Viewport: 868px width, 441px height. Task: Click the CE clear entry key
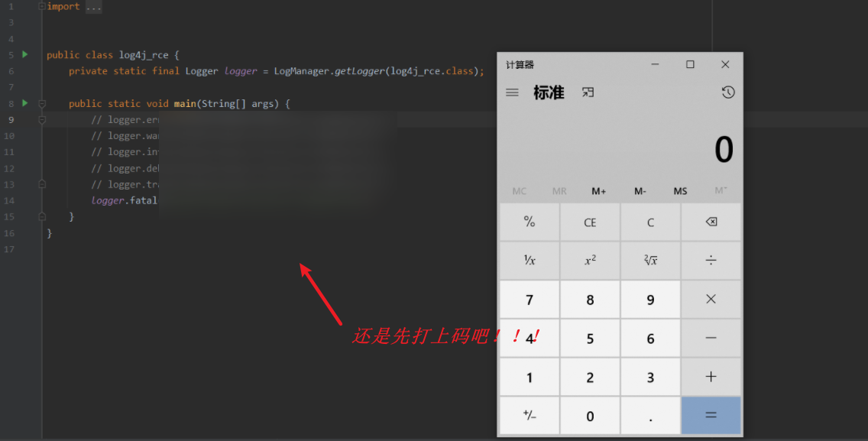click(590, 222)
